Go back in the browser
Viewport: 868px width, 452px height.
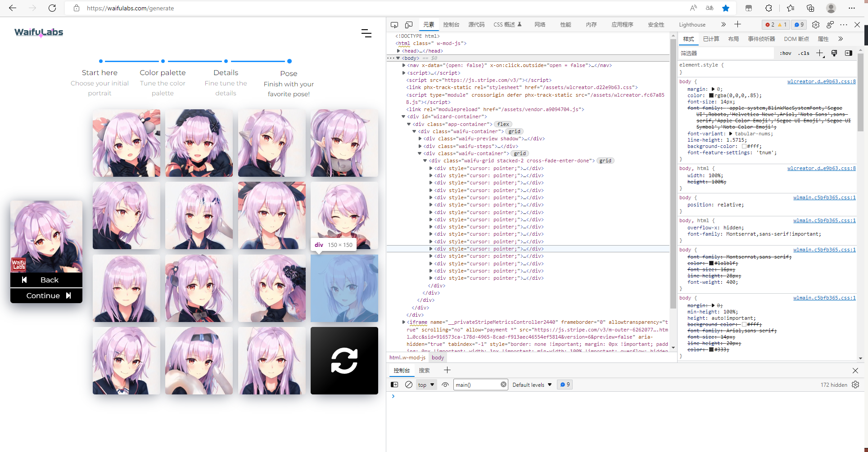pos(13,8)
